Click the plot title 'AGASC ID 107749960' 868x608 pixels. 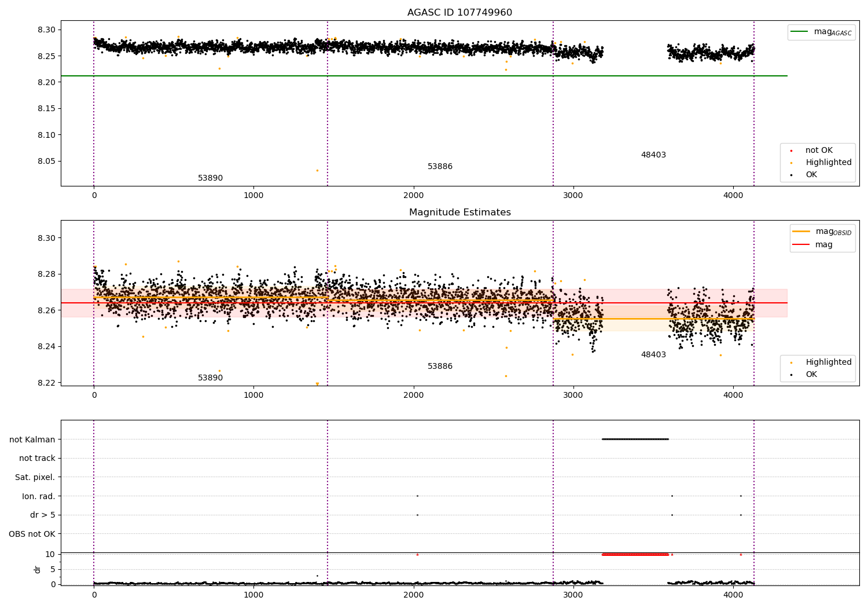click(459, 13)
